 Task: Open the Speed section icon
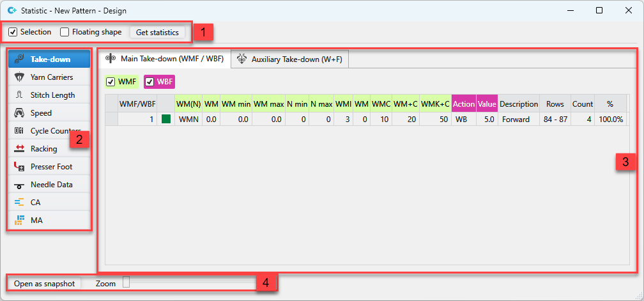(x=19, y=113)
